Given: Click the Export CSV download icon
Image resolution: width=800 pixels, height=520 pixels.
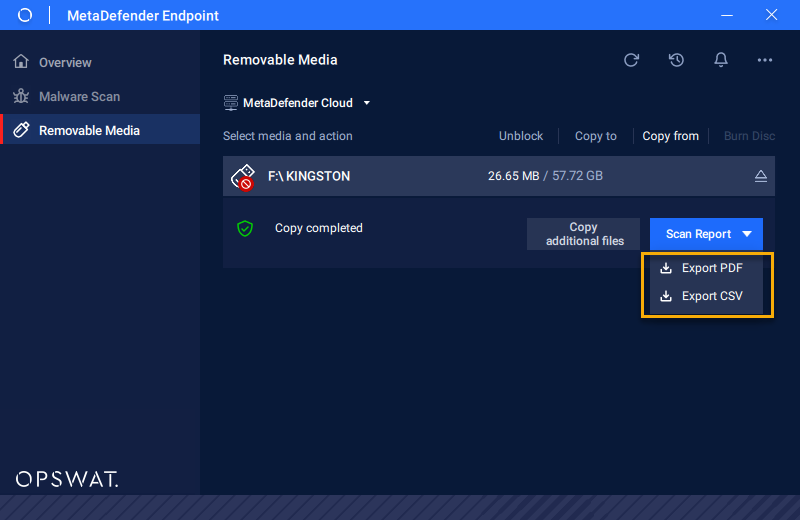Looking at the screenshot, I should 666,296.
